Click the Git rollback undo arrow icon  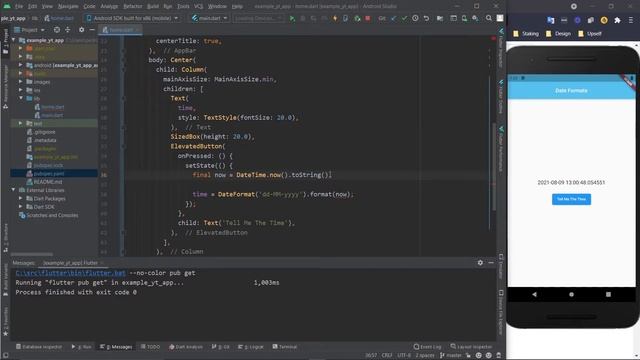(x=426, y=18)
